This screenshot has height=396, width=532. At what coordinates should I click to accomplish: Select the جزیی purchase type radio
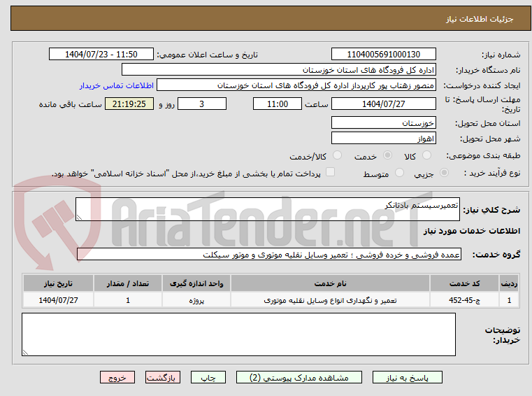click(444, 173)
